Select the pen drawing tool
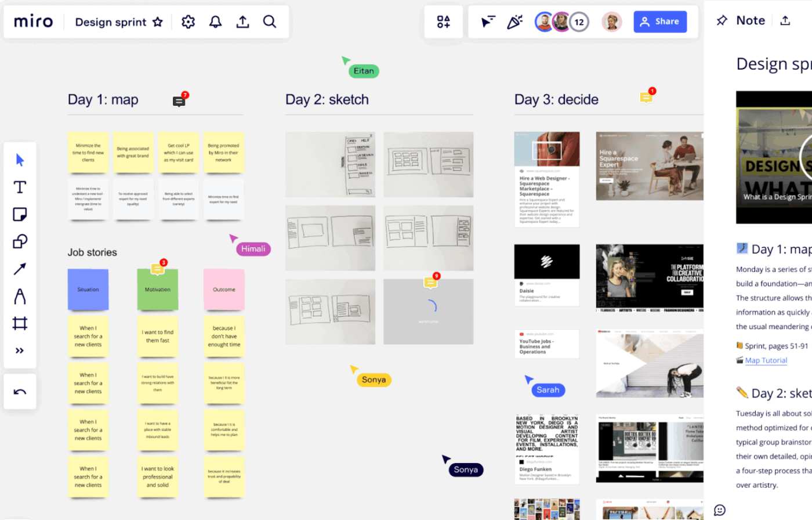The height and width of the screenshot is (520, 812). [20, 296]
